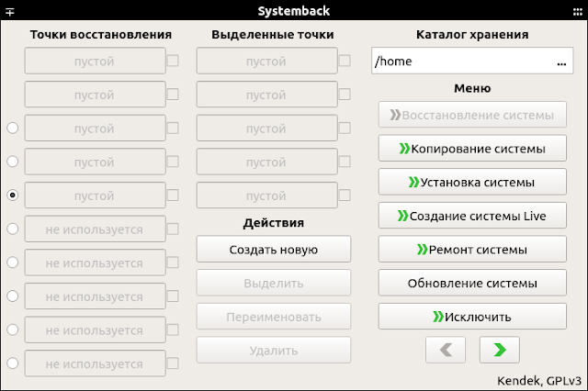Click the /home storage directory field

[x=463, y=61]
